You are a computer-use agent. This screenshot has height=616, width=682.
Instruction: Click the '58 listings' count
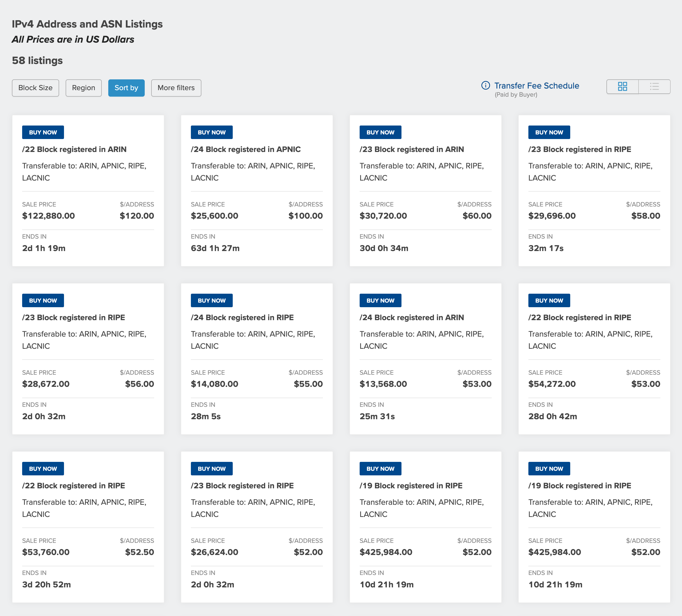point(37,60)
